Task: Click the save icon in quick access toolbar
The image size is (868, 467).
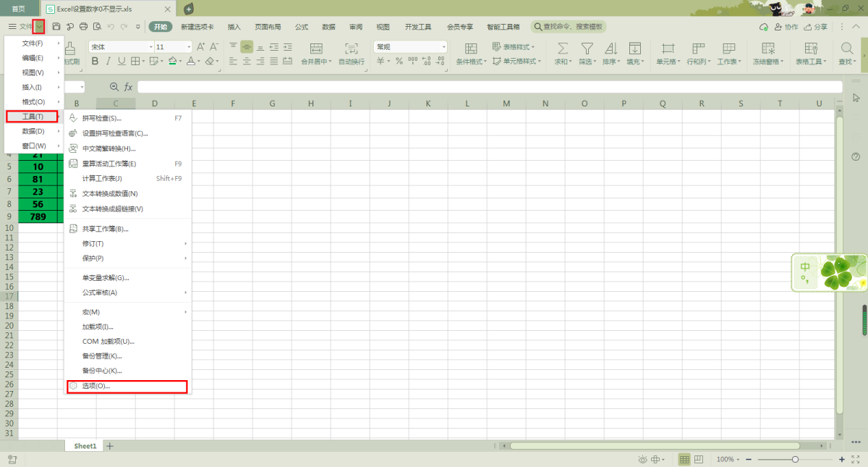Action: pos(56,27)
